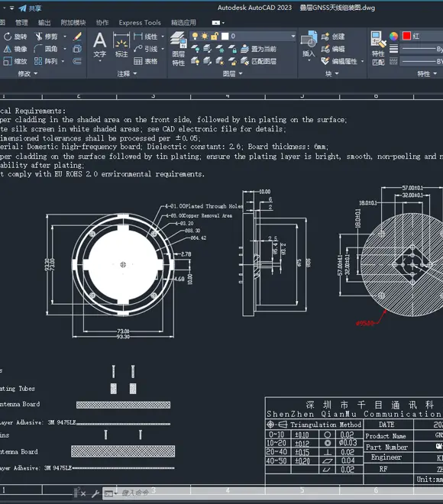Open the Fillet (圆角) dropdown arrow
The height and width of the screenshot is (504, 443).
65,49
